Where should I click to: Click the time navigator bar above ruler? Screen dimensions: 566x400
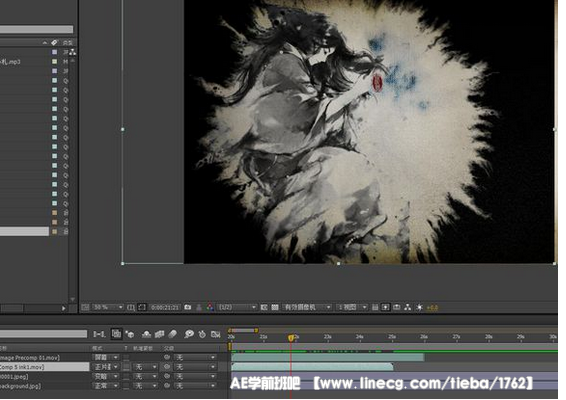point(243,330)
